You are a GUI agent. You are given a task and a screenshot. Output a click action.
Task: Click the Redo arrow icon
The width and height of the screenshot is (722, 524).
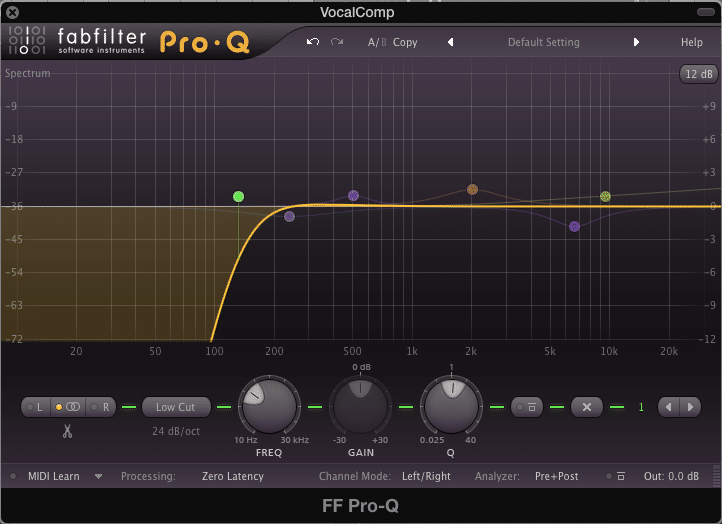tap(337, 42)
